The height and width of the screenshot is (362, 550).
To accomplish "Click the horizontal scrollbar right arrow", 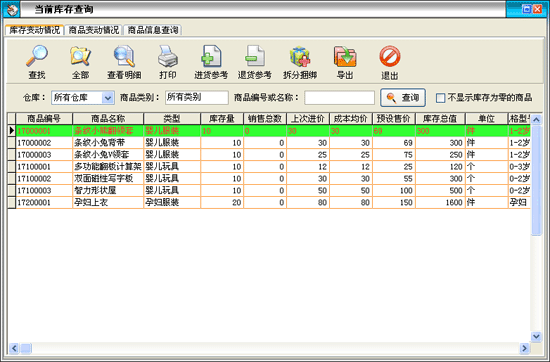I will click(x=524, y=348).
